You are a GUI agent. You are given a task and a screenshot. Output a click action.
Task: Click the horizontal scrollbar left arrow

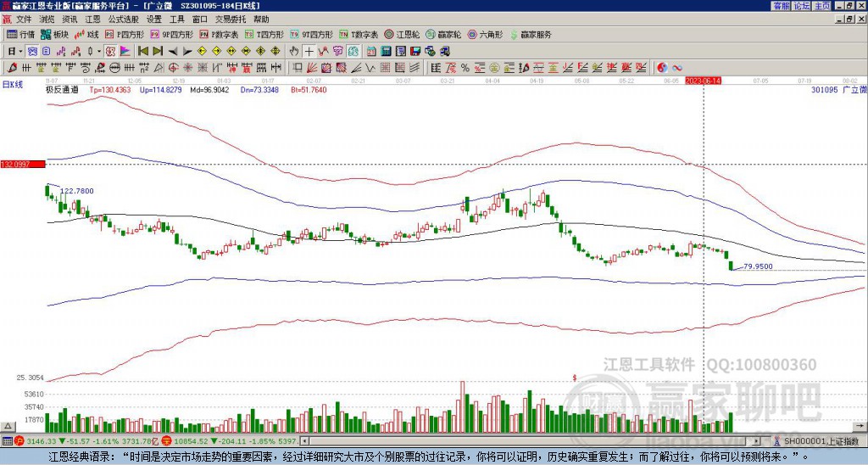[x=304, y=441]
